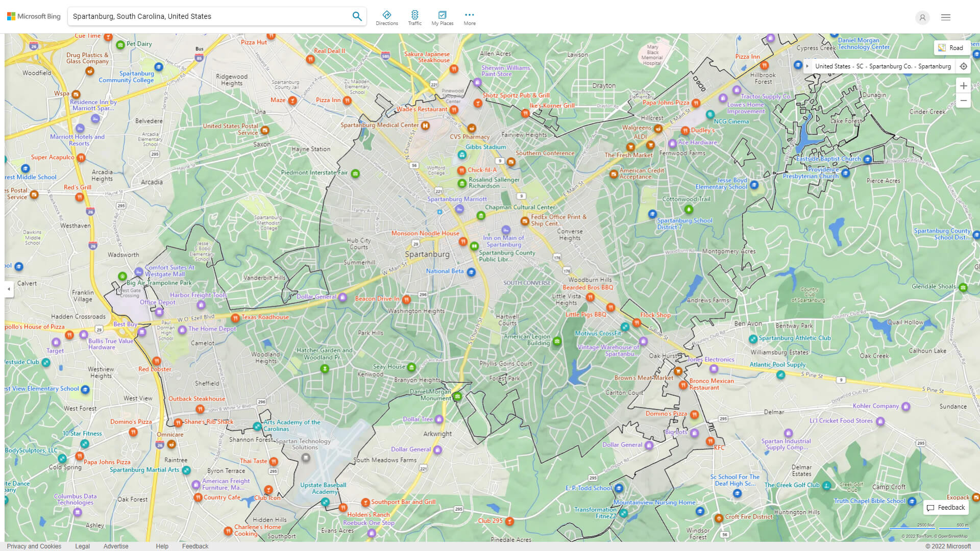980x551 pixels.
Task: Click the locate-me icon beside the breadcrumb
Action: pos(963,66)
